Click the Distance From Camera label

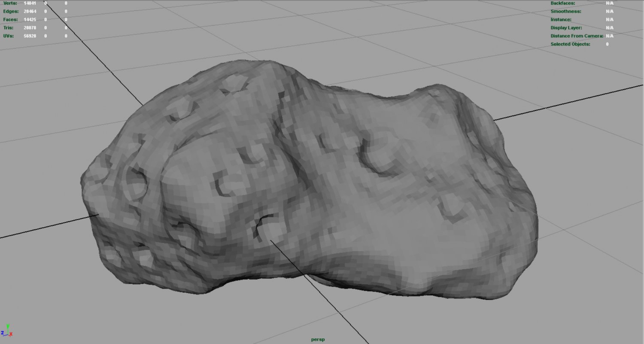point(577,36)
